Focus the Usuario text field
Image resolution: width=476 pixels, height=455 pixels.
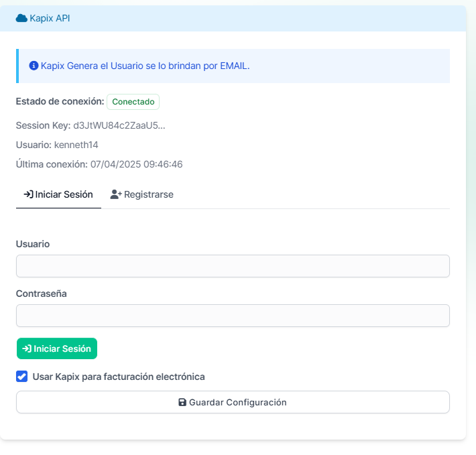[233, 266]
